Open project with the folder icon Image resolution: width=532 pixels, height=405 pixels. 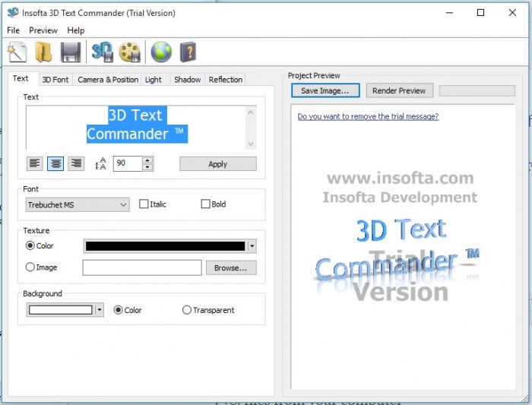pyautogui.click(x=44, y=52)
